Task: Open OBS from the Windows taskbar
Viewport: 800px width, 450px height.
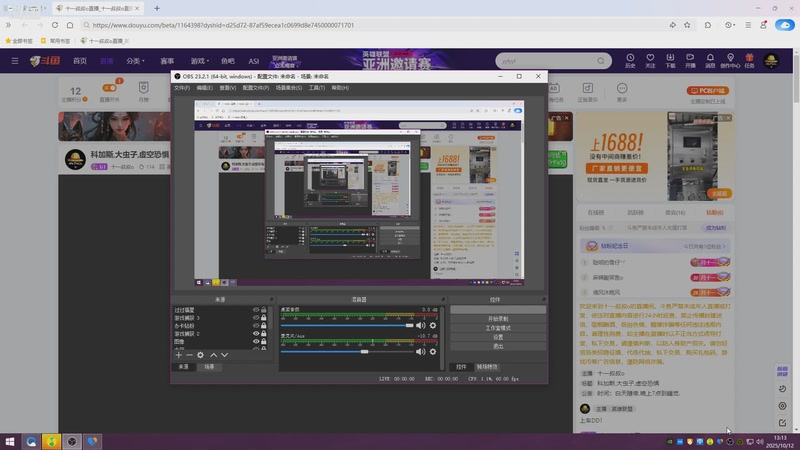Action: pyautogui.click(x=72, y=441)
